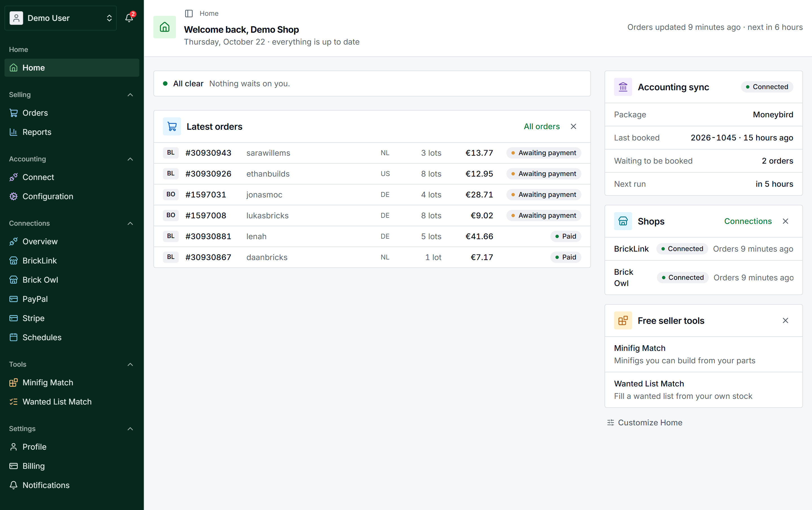812x510 pixels.
Task: Click the Accounting sync bank icon
Action: 623,87
